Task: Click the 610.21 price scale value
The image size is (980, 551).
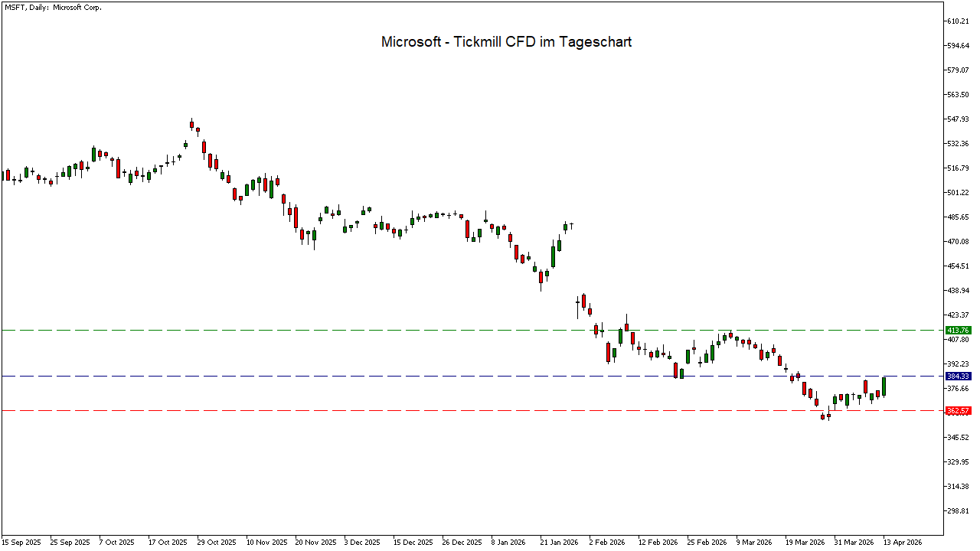Action: pos(959,21)
